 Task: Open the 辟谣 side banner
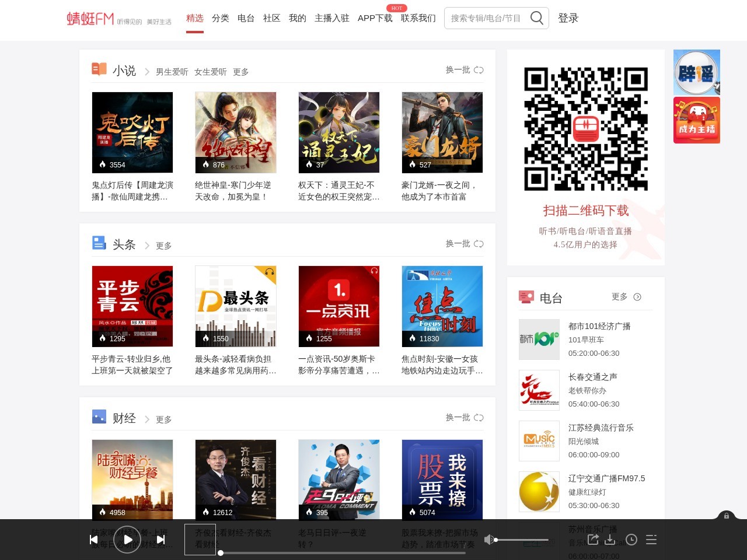[x=697, y=72]
